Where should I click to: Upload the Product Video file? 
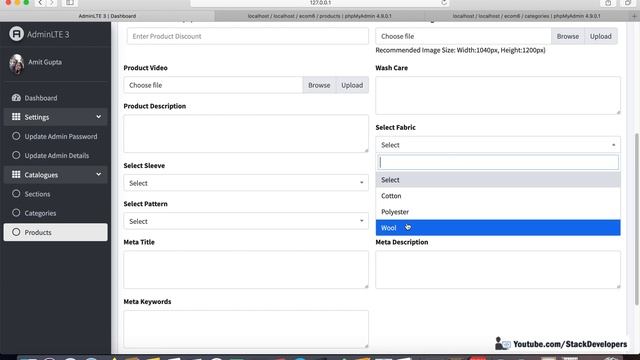(x=352, y=85)
